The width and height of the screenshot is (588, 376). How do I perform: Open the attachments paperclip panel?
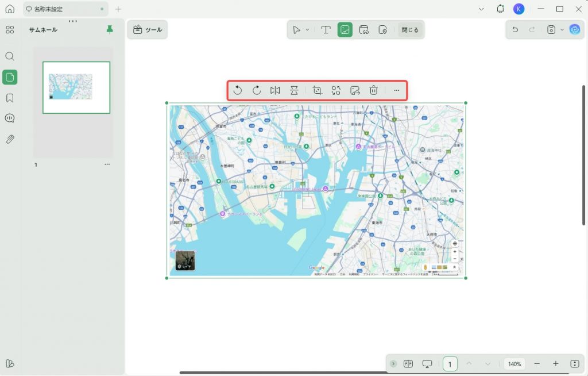click(10, 139)
